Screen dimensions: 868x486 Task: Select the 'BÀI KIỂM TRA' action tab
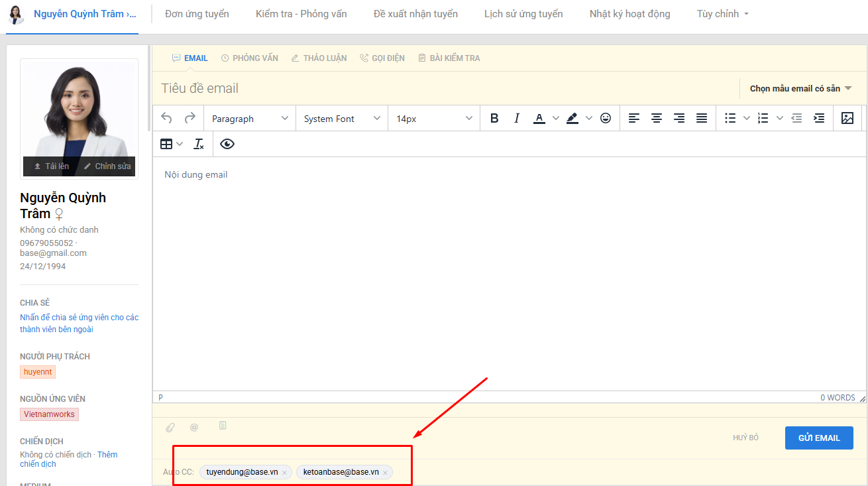click(x=449, y=58)
